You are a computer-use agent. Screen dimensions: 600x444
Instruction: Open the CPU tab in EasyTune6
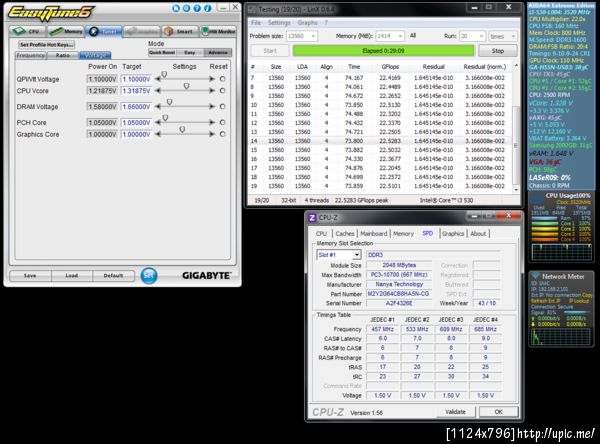(27, 31)
